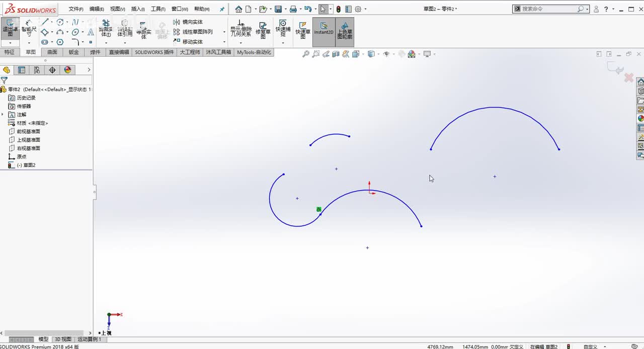Click the Rebuild traffic light icon
The height and width of the screenshot is (349, 644).
338,9
